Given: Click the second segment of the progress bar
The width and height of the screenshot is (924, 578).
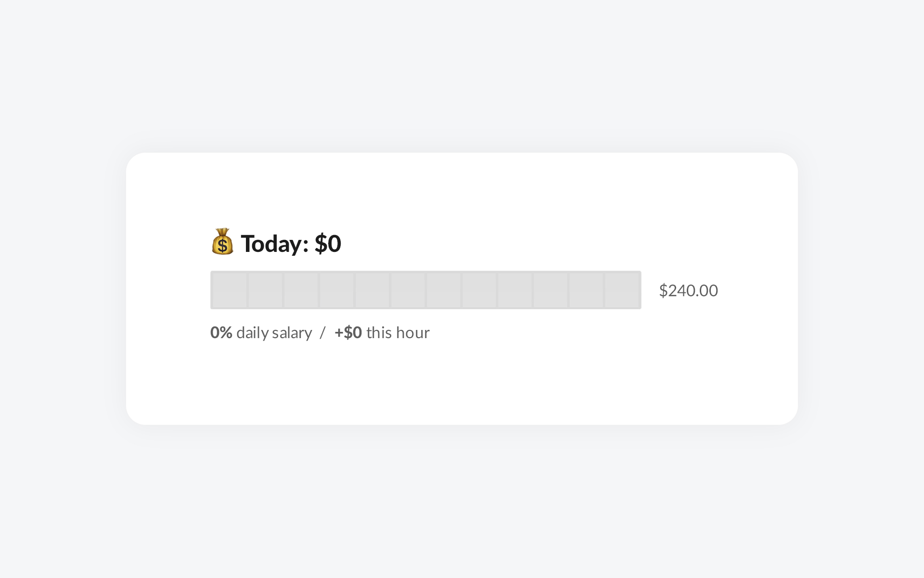Looking at the screenshot, I should pyautogui.click(x=265, y=290).
